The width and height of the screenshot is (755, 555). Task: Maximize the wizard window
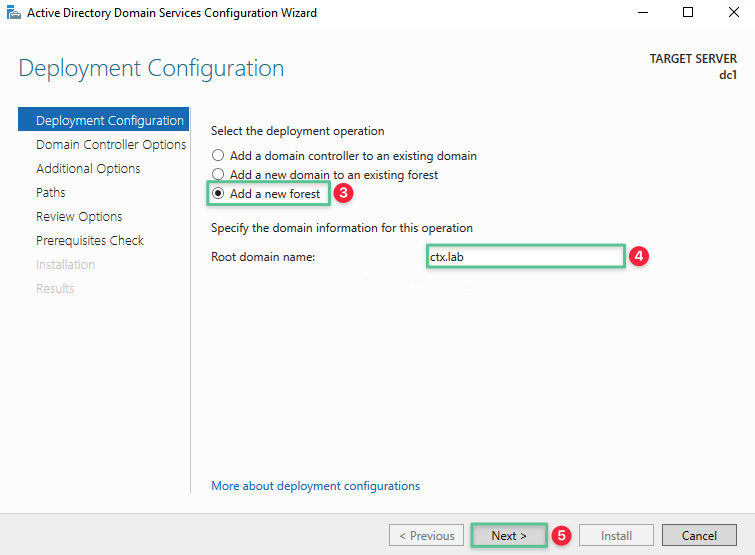click(688, 13)
